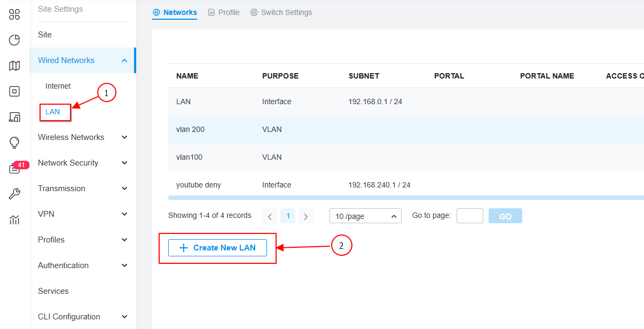Screen dimensions: 644x329
Task: Expand the Wireless Networks section
Action: (x=83, y=137)
